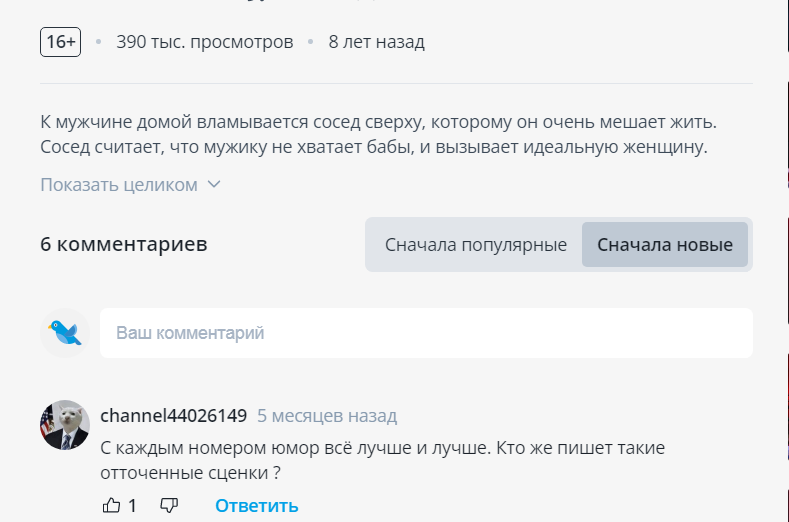Click the thumbs-down dislike icon
This screenshot has height=522, width=789.
coord(169,505)
